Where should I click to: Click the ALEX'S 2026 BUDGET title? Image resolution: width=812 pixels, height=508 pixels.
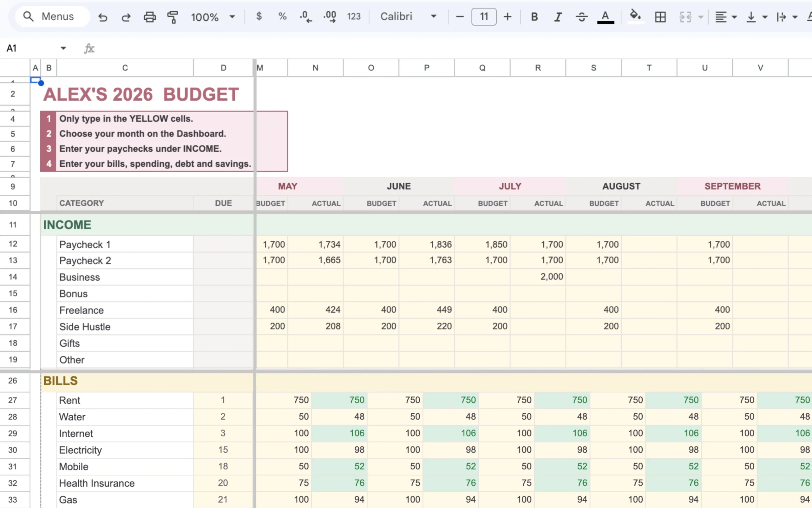point(141,94)
